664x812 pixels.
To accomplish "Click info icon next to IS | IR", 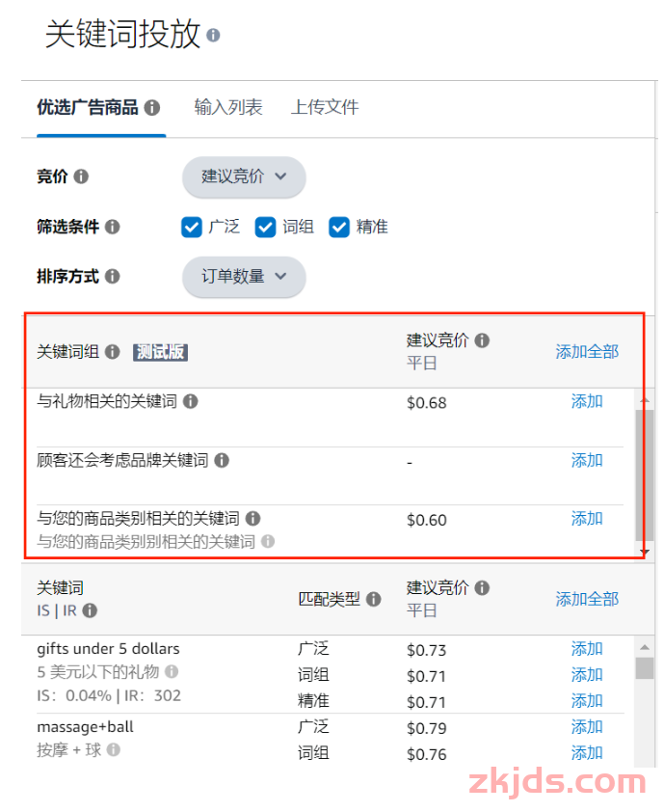I will pyautogui.click(x=90, y=610).
